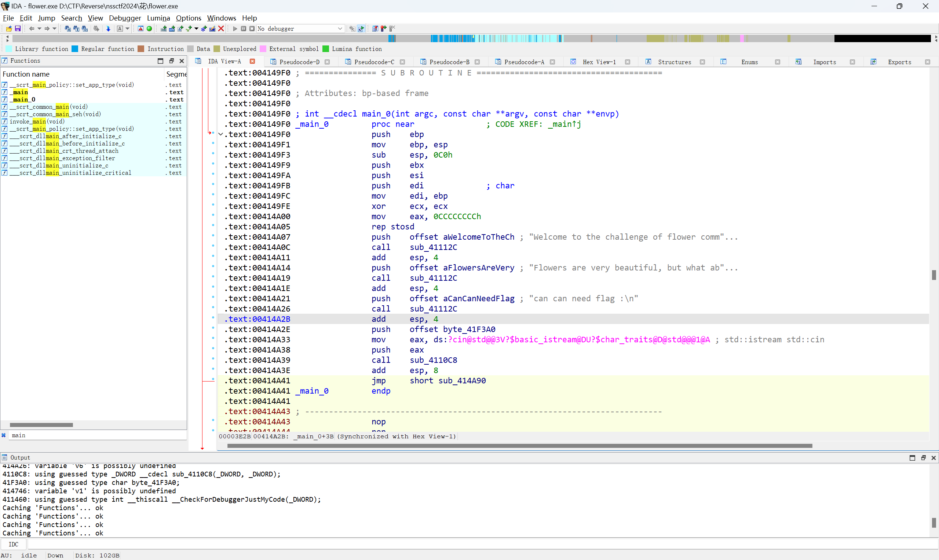Click the boxed letter A toolbar icon
Screen dimensions: 939x560
point(120,29)
